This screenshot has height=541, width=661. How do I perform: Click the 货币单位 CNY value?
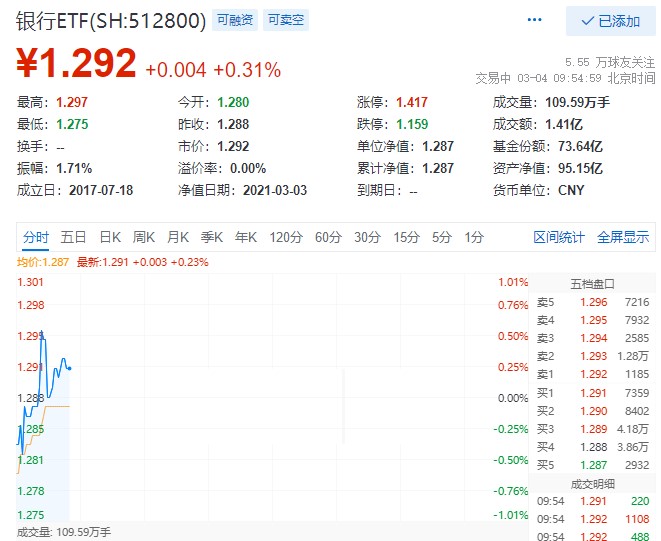tap(571, 190)
